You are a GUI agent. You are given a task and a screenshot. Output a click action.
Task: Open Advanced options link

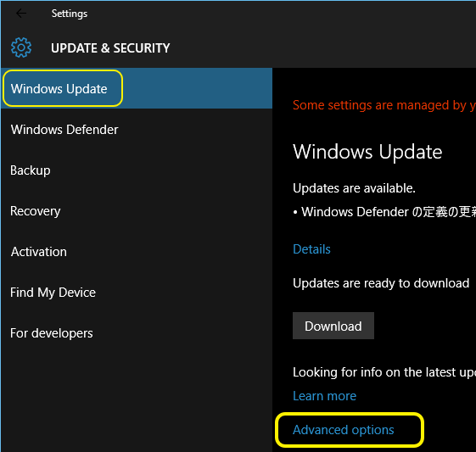pos(344,430)
